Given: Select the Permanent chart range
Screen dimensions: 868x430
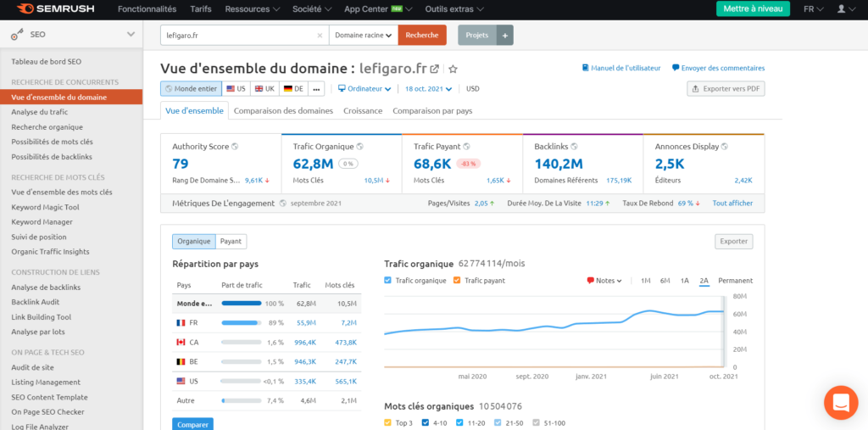Looking at the screenshot, I should point(735,281).
